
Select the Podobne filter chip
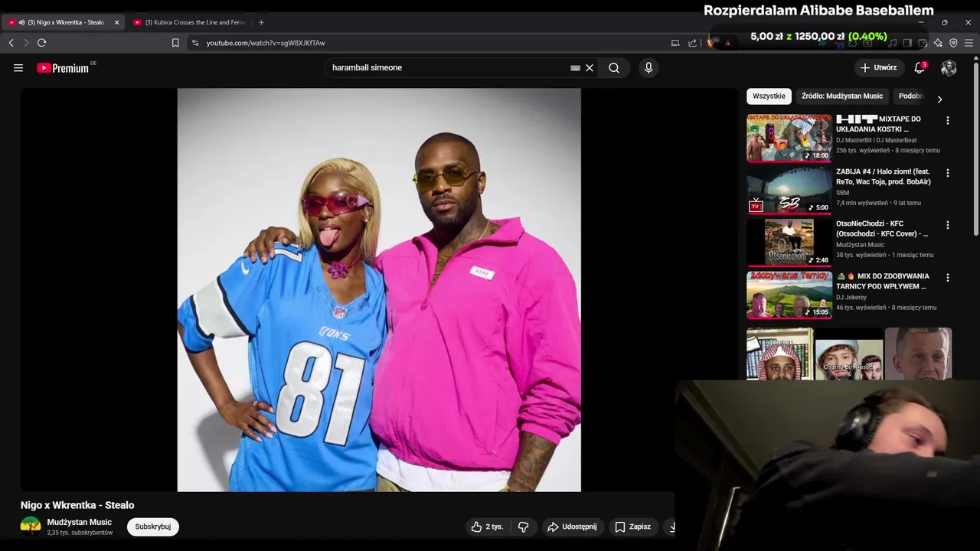911,96
